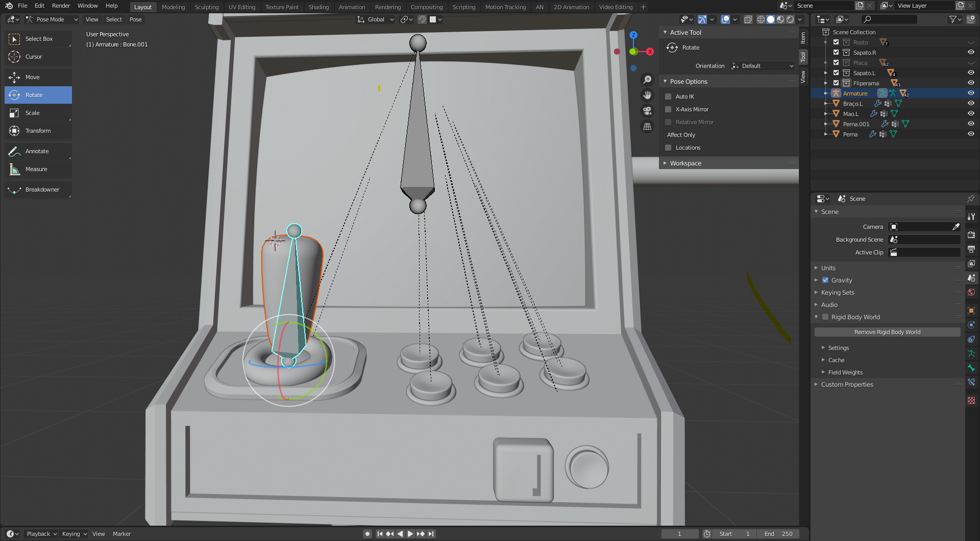980x541 pixels.
Task: Expand the Workspace panel
Action: [x=665, y=163]
